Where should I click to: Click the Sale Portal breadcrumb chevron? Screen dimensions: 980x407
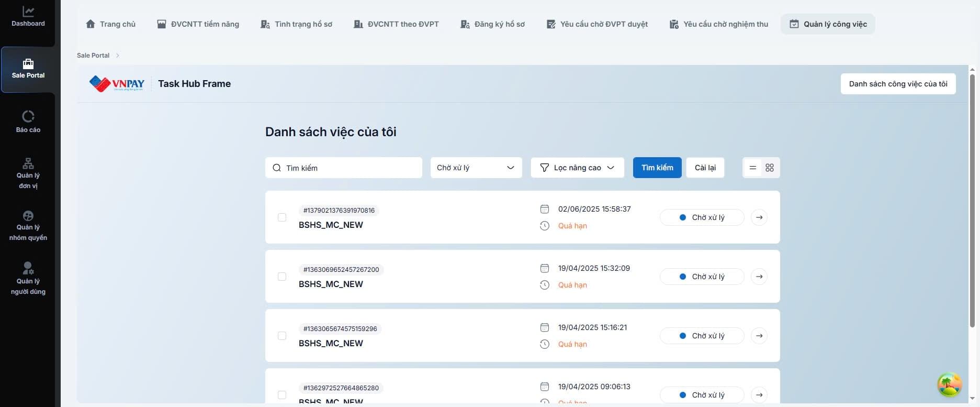pos(118,56)
